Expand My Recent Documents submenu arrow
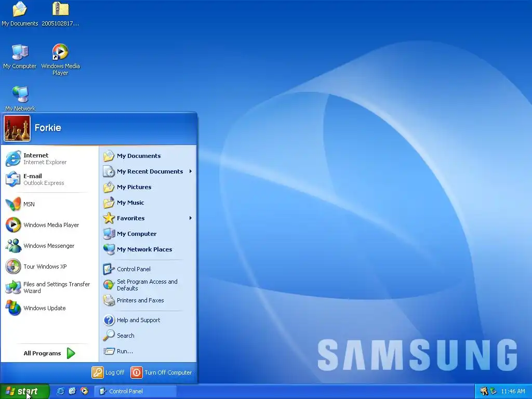Screen dimensions: 532x399 click(x=191, y=171)
